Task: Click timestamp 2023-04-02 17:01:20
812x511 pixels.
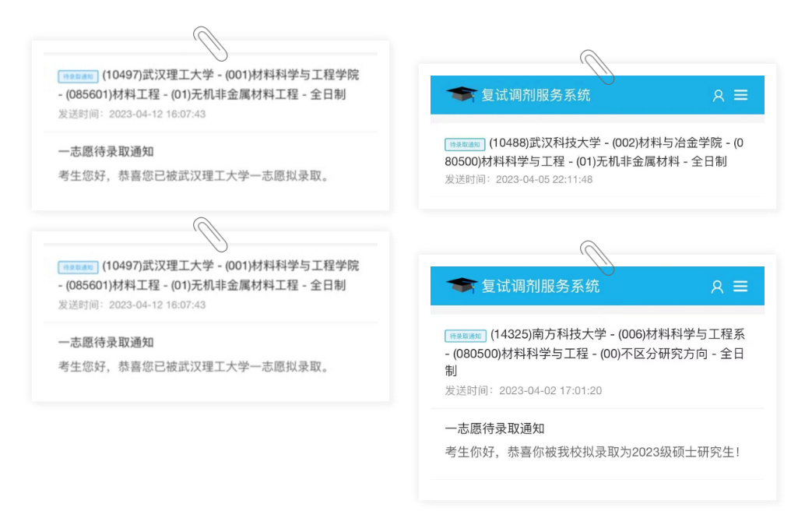Action: 550,390
